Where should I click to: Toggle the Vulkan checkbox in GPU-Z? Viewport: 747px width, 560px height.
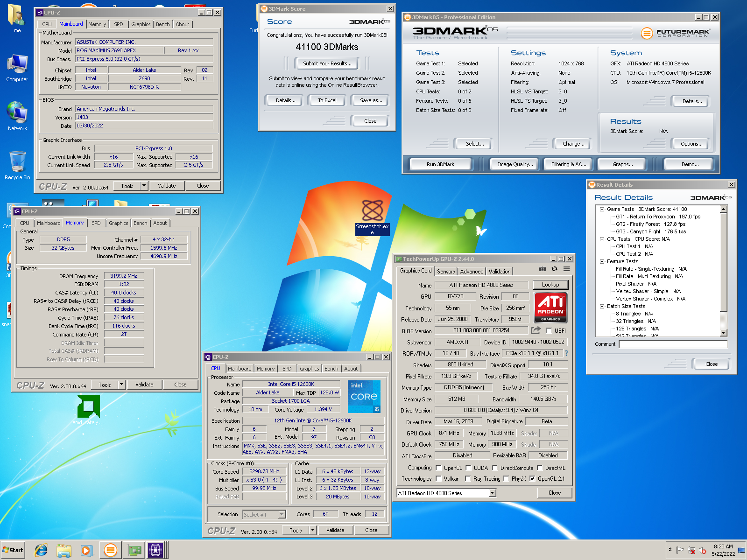[438, 478]
